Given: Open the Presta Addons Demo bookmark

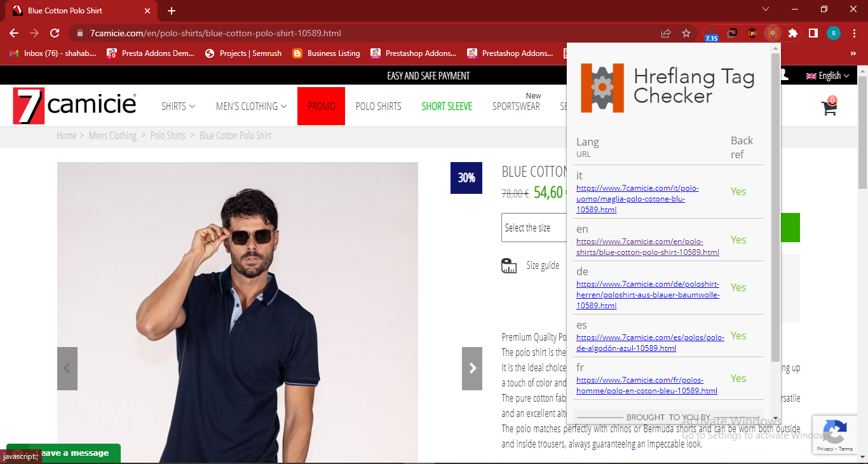Looking at the screenshot, I should [x=151, y=53].
